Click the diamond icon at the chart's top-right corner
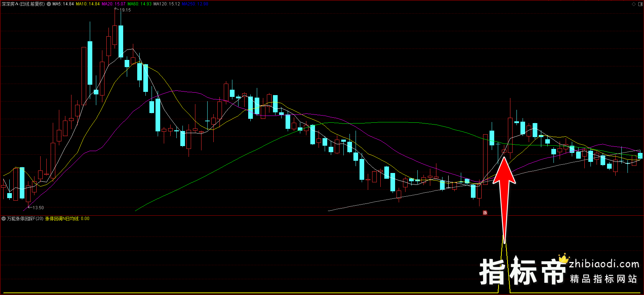This screenshot has width=644, height=295. (634, 4)
